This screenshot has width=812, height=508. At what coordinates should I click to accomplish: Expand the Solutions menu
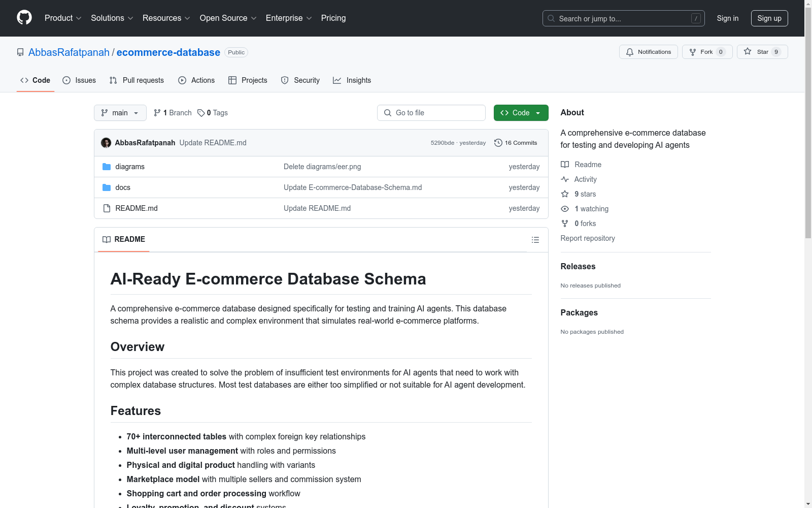point(112,18)
